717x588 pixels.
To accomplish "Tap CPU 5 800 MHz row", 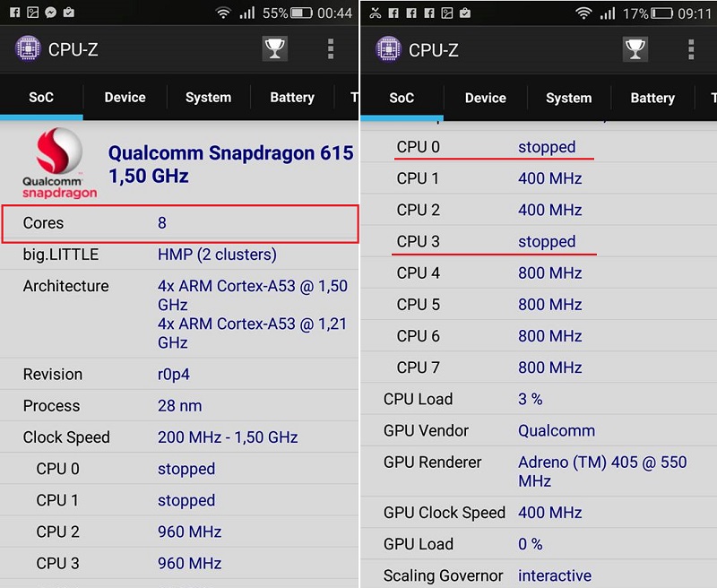I will pyautogui.click(x=539, y=305).
